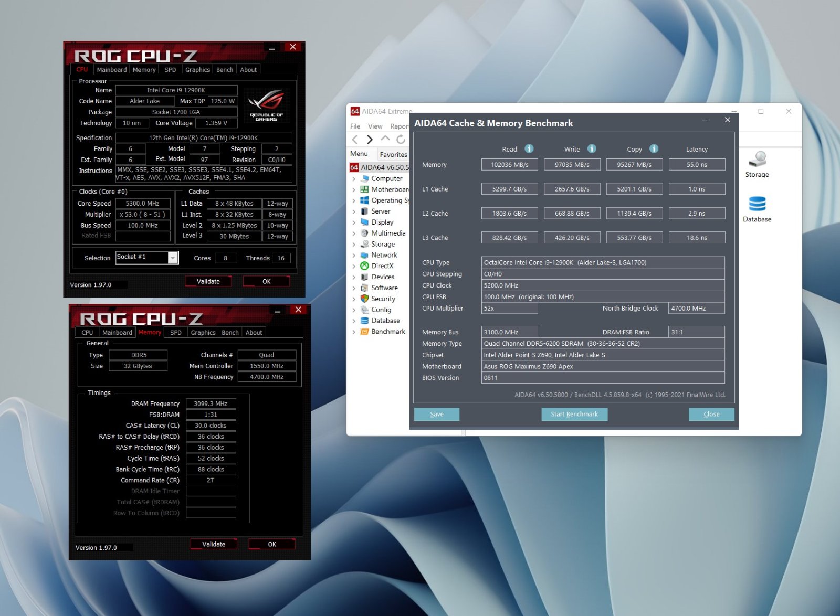Expand the Computer tree node
The width and height of the screenshot is (840, 616).
(x=354, y=179)
